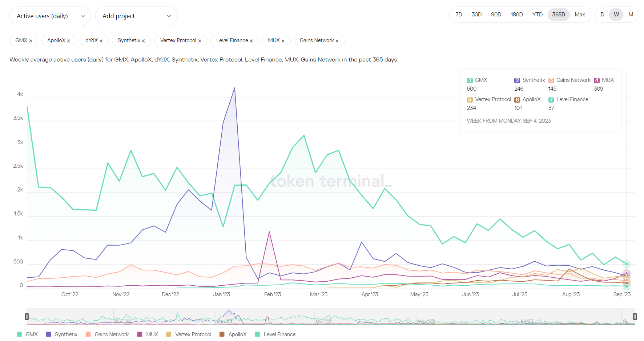The image size is (644, 341).
Task: Remove ApolloX chip via x icon
Action: point(69,41)
